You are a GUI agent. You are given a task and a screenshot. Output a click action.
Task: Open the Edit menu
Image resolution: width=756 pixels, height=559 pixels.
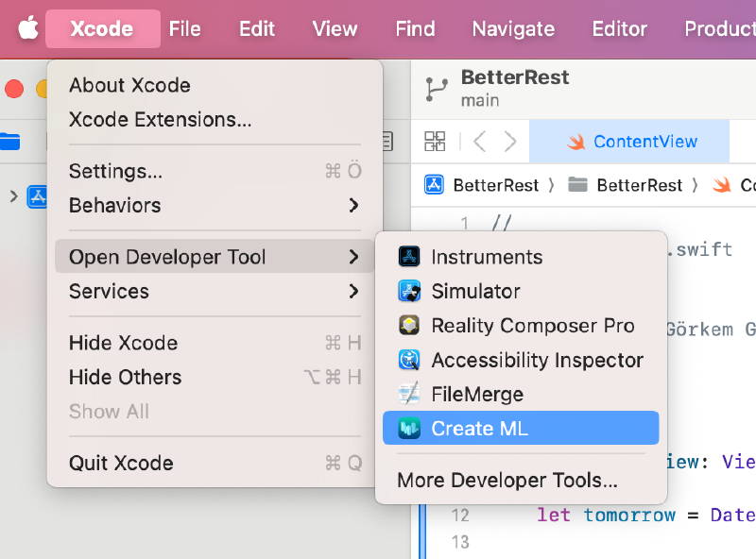(257, 29)
